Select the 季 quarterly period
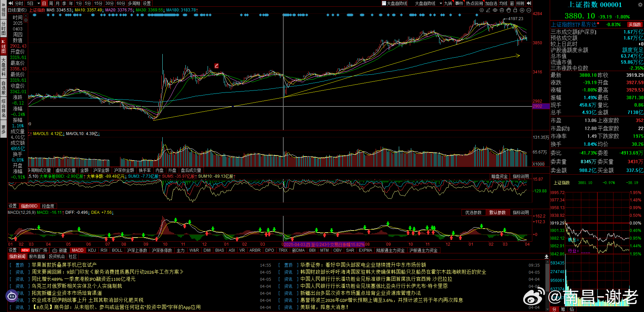This screenshot has width=644, height=312. pos(64,3)
